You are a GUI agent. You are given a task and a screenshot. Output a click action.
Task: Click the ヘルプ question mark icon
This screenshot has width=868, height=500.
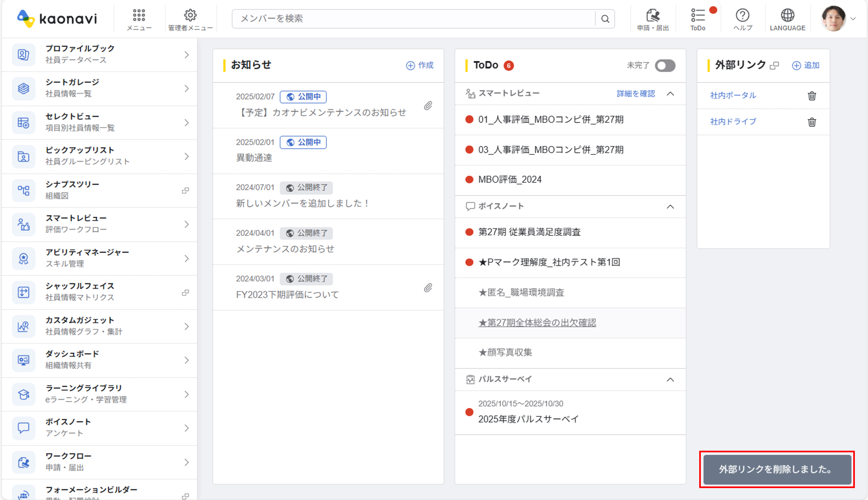click(743, 15)
